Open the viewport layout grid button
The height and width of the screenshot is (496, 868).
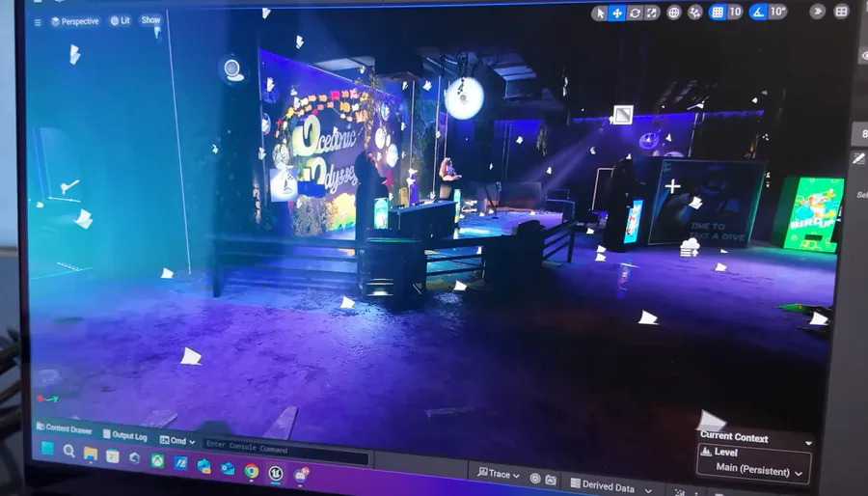coord(841,11)
